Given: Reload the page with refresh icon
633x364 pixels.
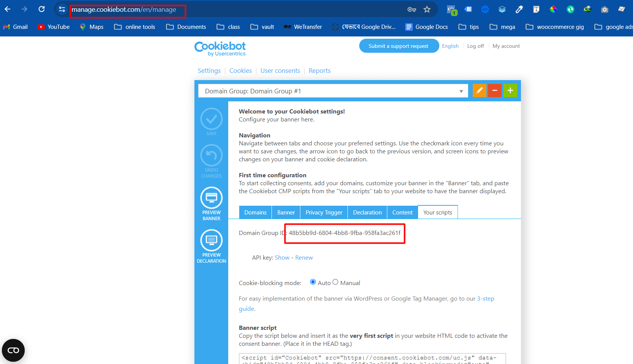Looking at the screenshot, I should point(42,9).
